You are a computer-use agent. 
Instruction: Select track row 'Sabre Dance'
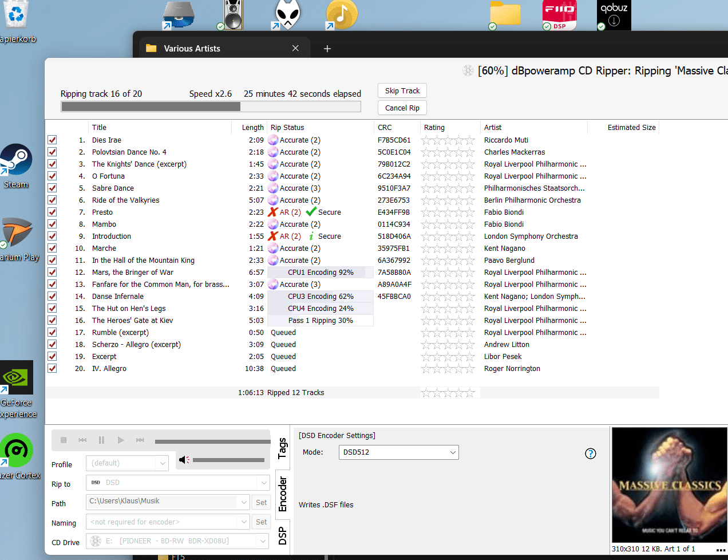point(352,188)
